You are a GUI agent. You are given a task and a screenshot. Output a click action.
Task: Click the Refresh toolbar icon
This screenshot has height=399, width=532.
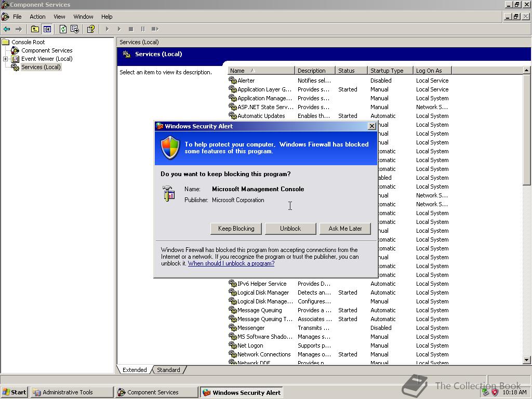pos(63,29)
